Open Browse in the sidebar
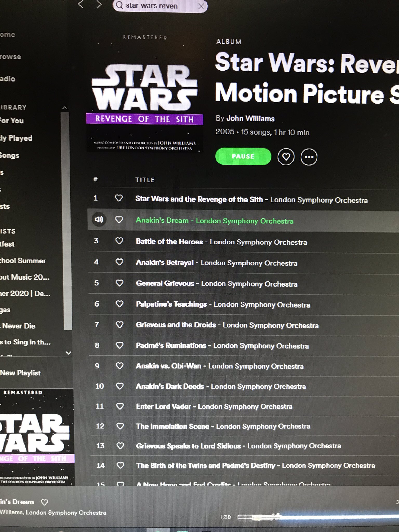 click(x=10, y=57)
